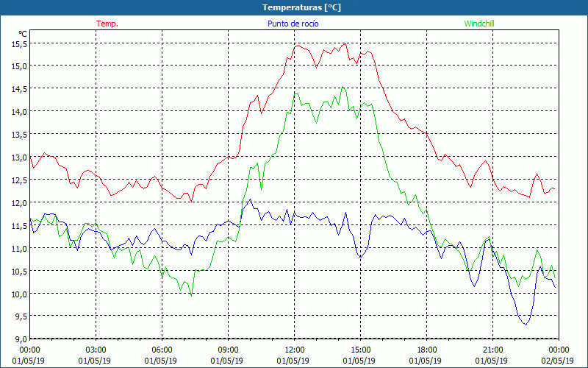Click the 01/05/19 date under 12:00
This screenshot has height=368, width=588.
coord(293,361)
